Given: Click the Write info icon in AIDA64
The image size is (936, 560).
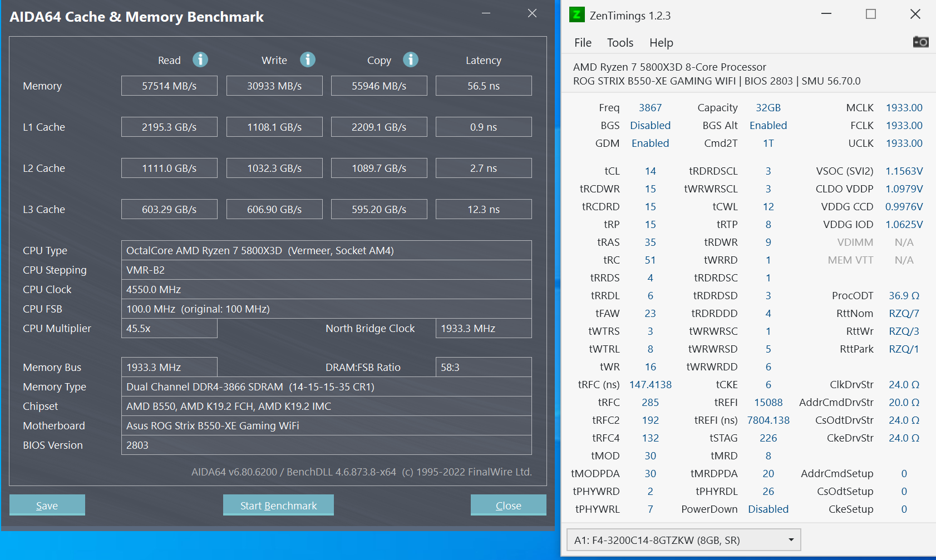Looking at the screenshot, I should click(x=308, y=60).
